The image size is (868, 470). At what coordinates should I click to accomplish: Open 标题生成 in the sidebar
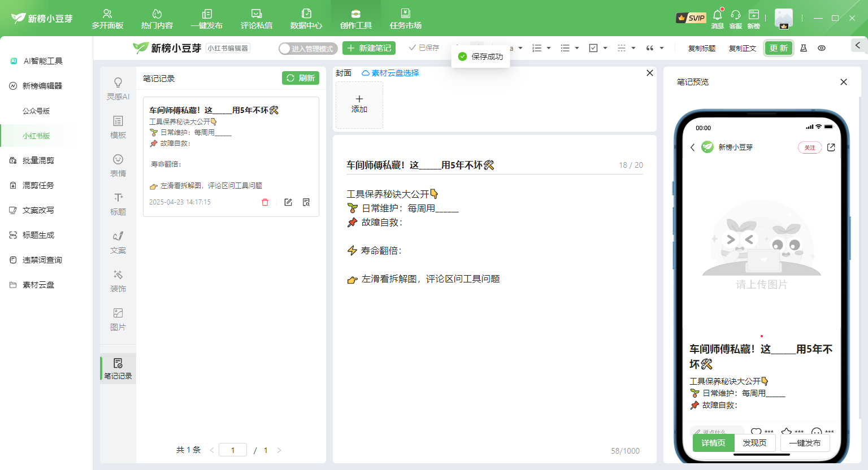click(x=38, y=235)
